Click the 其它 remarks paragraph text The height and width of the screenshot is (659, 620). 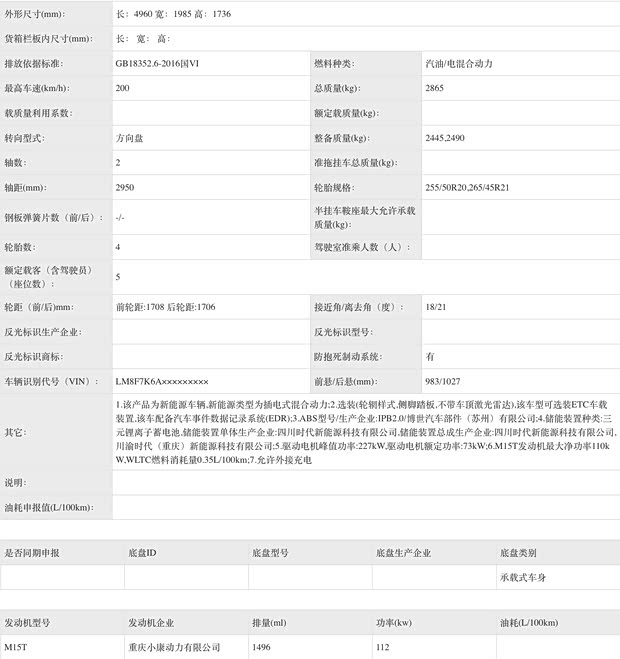pos(366,432)
